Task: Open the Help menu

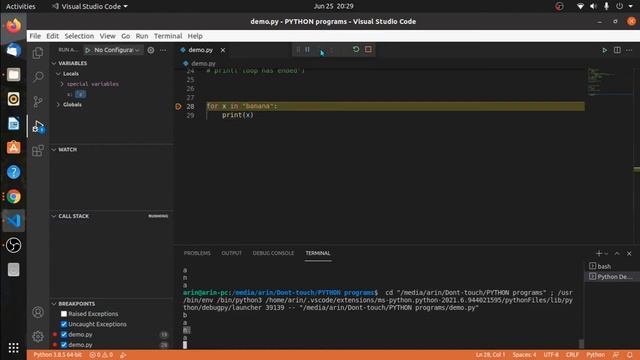Action: [x=195, y=36]
